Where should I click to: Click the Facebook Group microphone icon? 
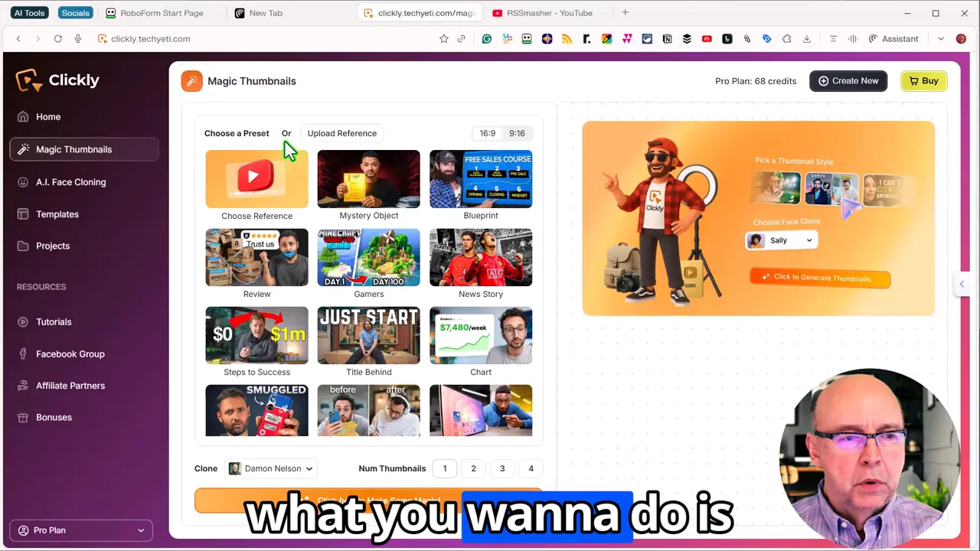point(23,354)
